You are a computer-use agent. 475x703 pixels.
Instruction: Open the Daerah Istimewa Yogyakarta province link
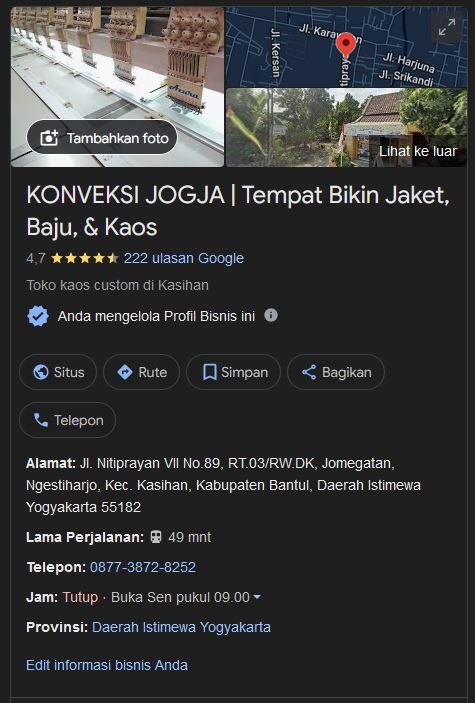[181, 627]
